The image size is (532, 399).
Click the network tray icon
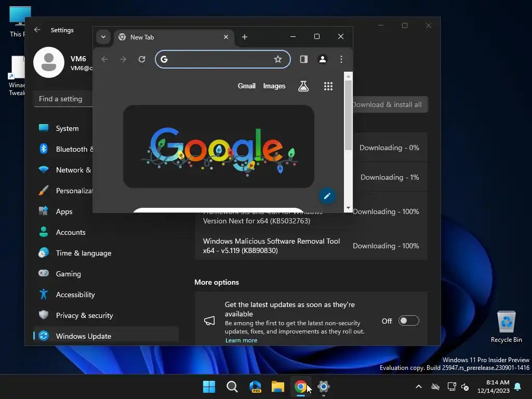click(x=451, y=387)
